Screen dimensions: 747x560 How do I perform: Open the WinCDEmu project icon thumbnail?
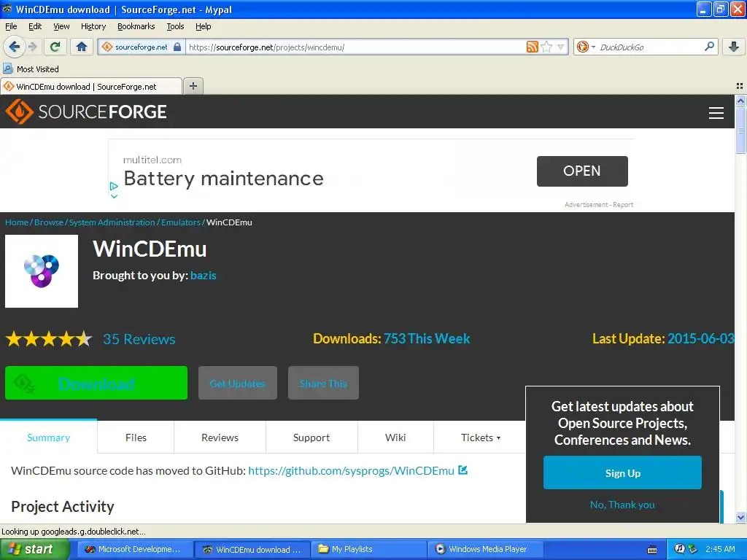tap(42, 271)
